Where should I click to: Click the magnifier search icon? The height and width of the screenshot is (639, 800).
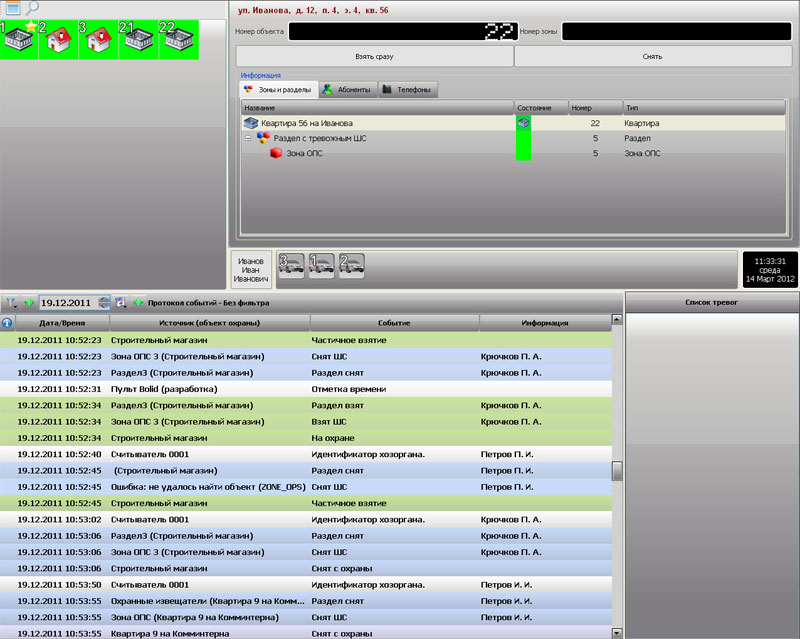32,9
